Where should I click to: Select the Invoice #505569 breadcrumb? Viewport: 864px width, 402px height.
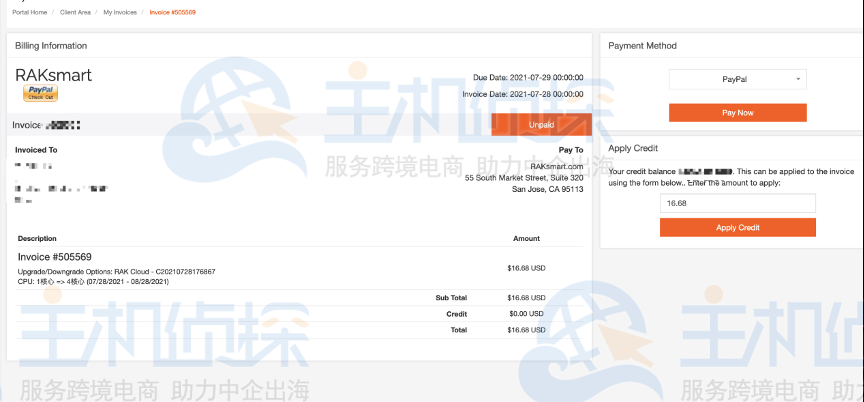pyautogui.click(x=172, y=12)
